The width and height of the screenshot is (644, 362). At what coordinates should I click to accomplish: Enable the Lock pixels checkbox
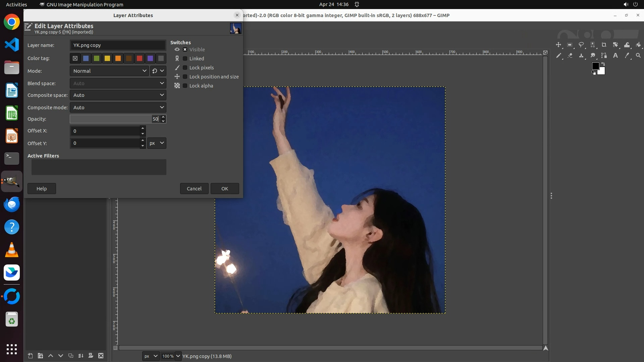pos(185,68)
